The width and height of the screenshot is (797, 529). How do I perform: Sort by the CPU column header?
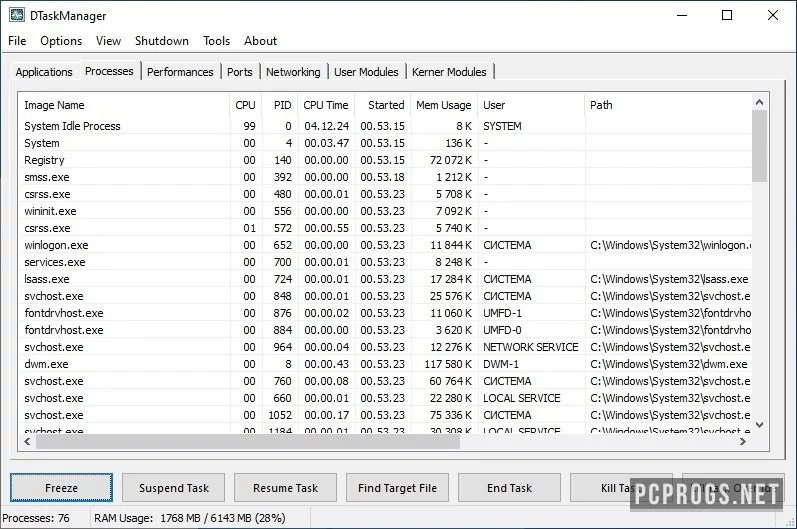tap(246, 105)
